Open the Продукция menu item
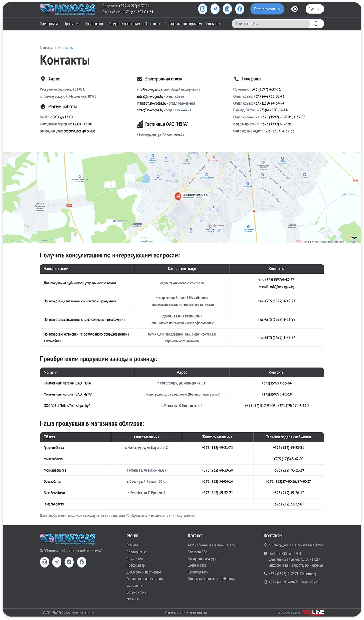 (x=72, y=24)
